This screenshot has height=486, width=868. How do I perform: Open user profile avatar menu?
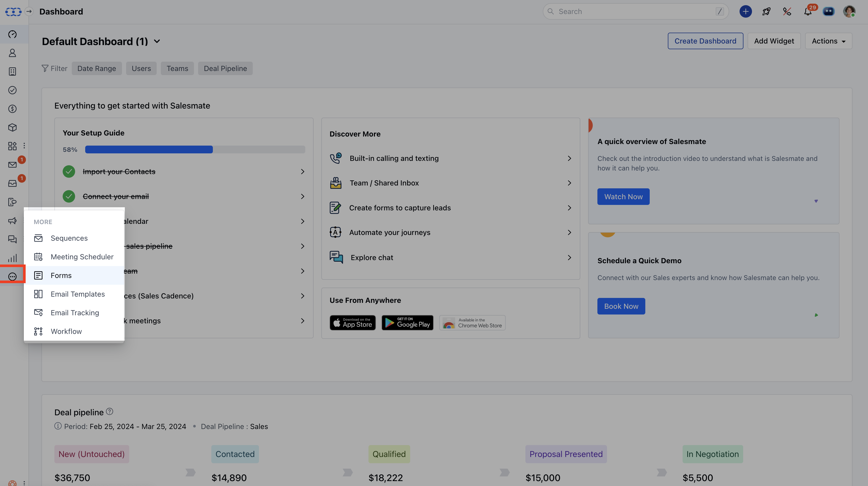click(x=849, y=11)
